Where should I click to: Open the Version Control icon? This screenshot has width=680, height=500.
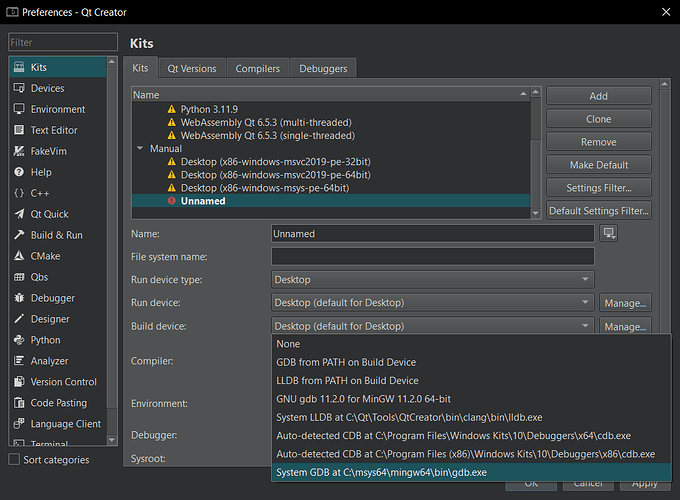(x=20, y=382)
